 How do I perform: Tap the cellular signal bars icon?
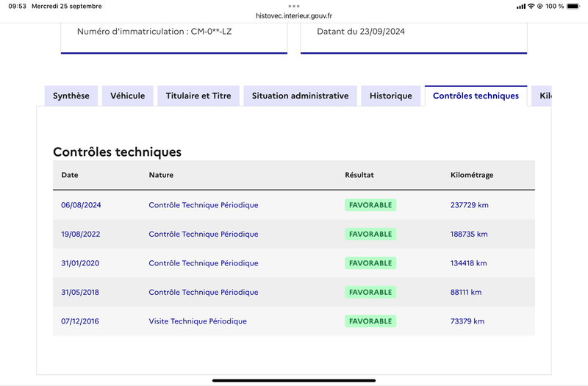tap(521, 7)
